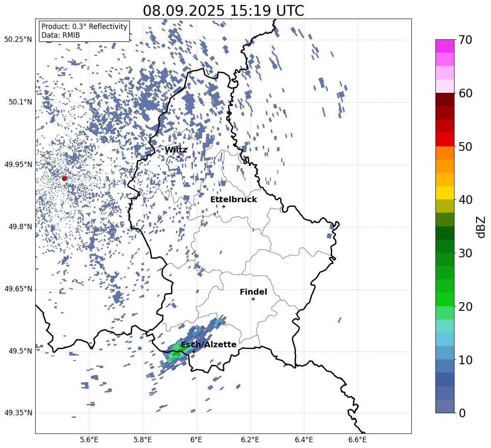Click the dark green colorbar segment above 30

(x=445, y=246)
